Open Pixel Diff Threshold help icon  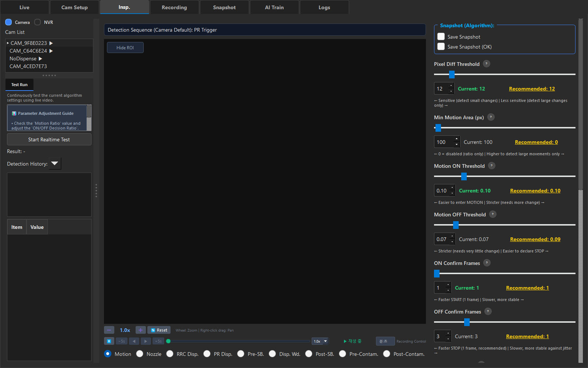[487, 64]
